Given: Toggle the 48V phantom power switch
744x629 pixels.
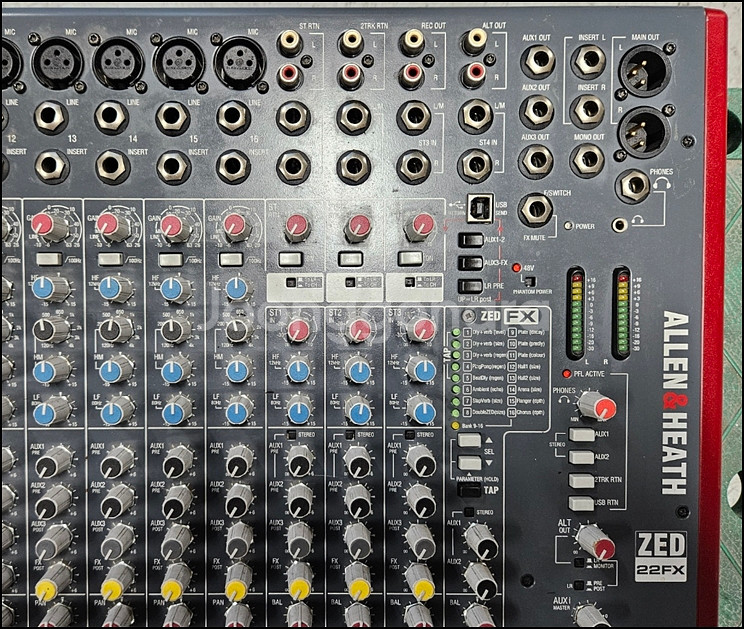Looking at the screenshot, I should tap(531, 281).
